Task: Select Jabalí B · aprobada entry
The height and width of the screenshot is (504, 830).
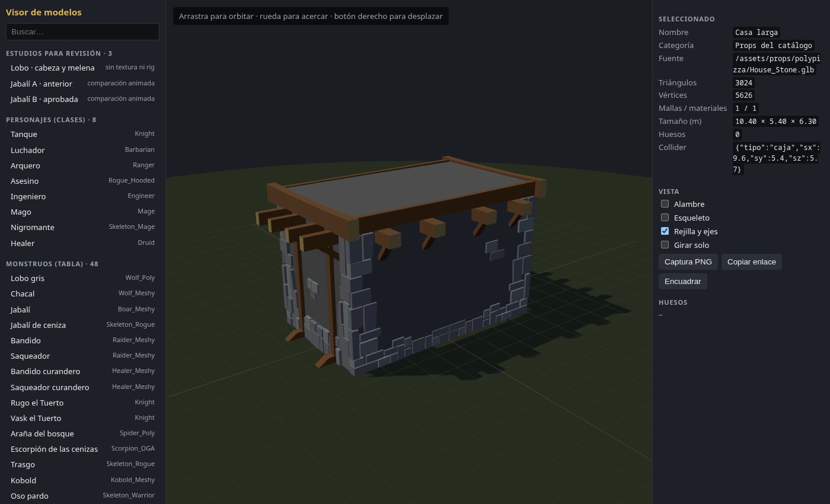Action: click(82, 99)
